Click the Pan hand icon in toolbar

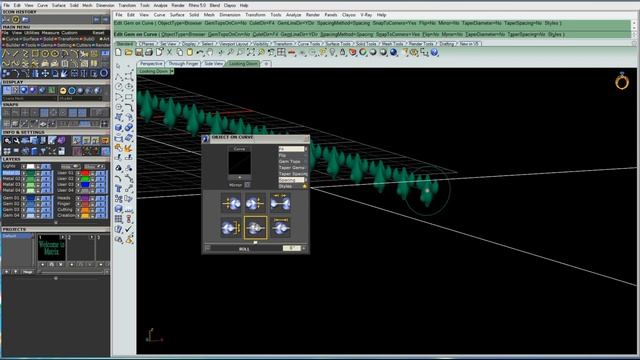pos(210,52)
